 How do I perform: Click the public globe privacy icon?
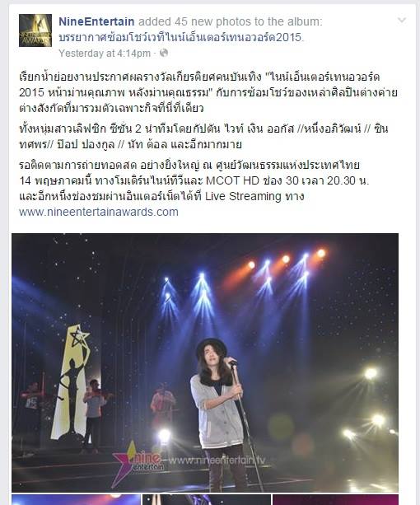(x=164, y=53)
